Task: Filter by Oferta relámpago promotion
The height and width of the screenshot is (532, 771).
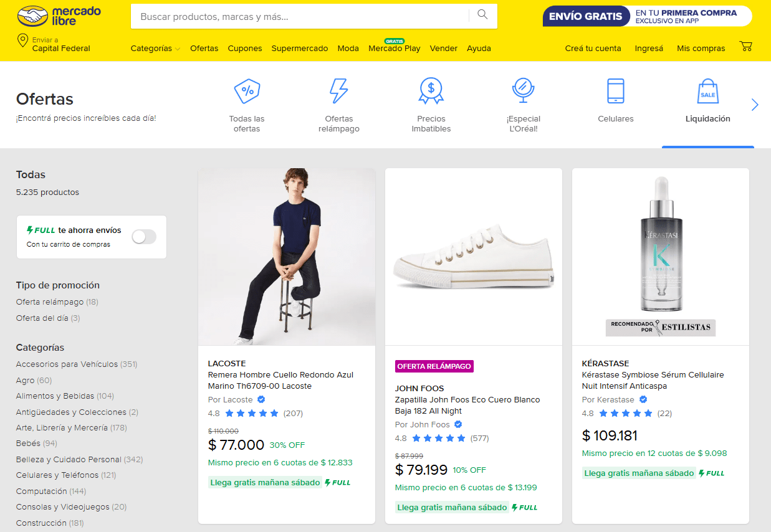Action: (50, 302)
